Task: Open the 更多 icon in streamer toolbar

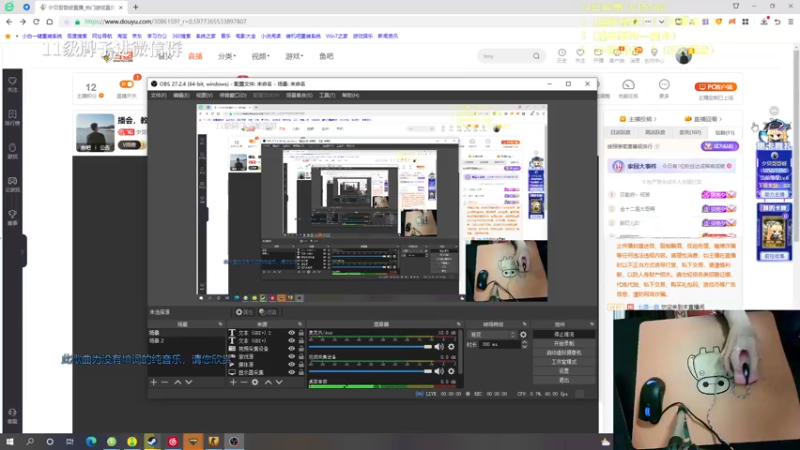Action: click(x=664, y=88)
